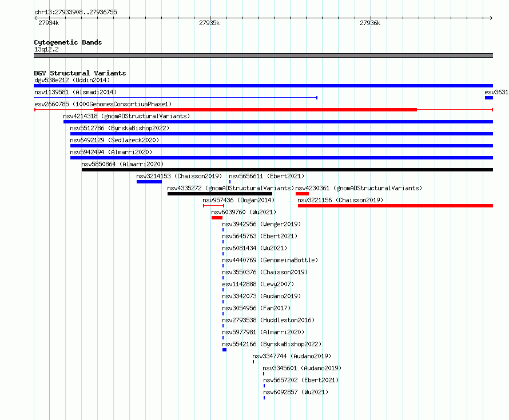Select red nsv3221156 variant bar
The width and height of the screenshot is (509, 420).
point(395,206)
